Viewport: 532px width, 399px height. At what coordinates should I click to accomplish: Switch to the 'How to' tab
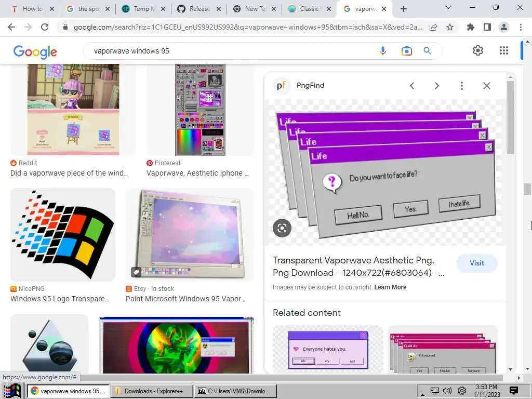pyautogui.click(x=33, y=9)
